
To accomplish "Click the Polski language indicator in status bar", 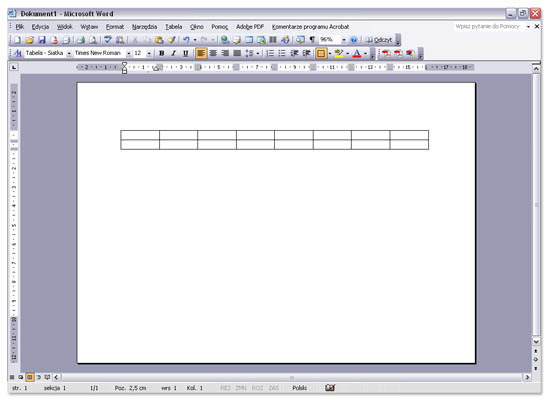I will coord(300,388).
